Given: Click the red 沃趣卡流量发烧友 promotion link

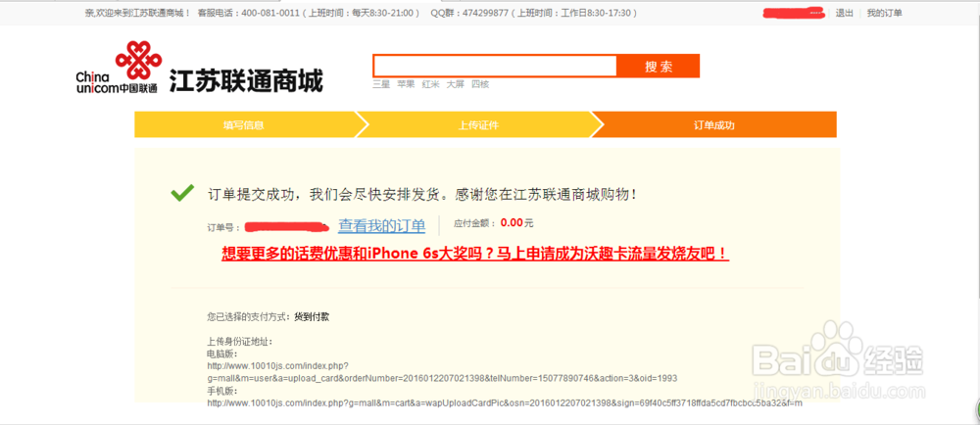Looking at the screenshot, I should [475, 254].
